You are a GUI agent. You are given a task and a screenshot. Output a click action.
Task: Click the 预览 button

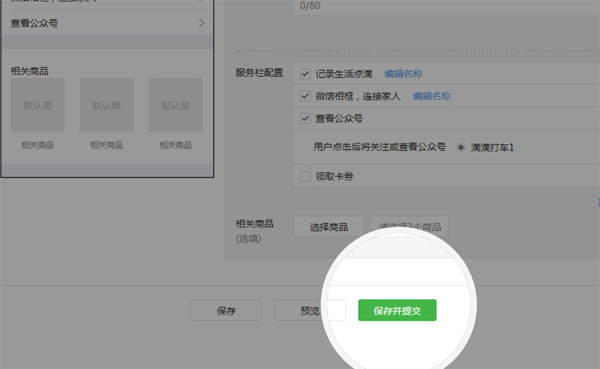(x=310, y=310)
